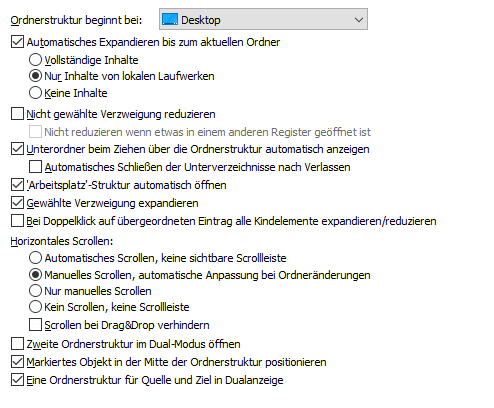Image resolution: width=494 pixels, height=408 pixels.
Task: Expand the dropdown chevron arrow next to Desktop
Action: (x=359, y=20)
